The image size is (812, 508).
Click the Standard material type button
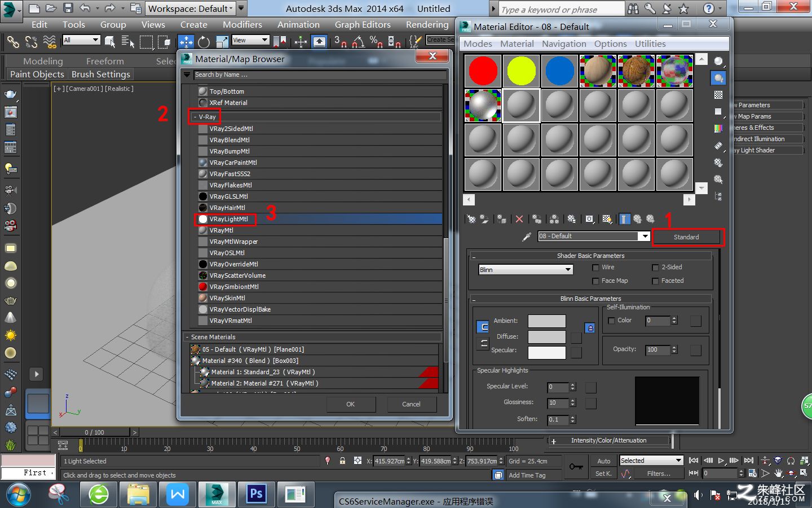tap(686, 237)
